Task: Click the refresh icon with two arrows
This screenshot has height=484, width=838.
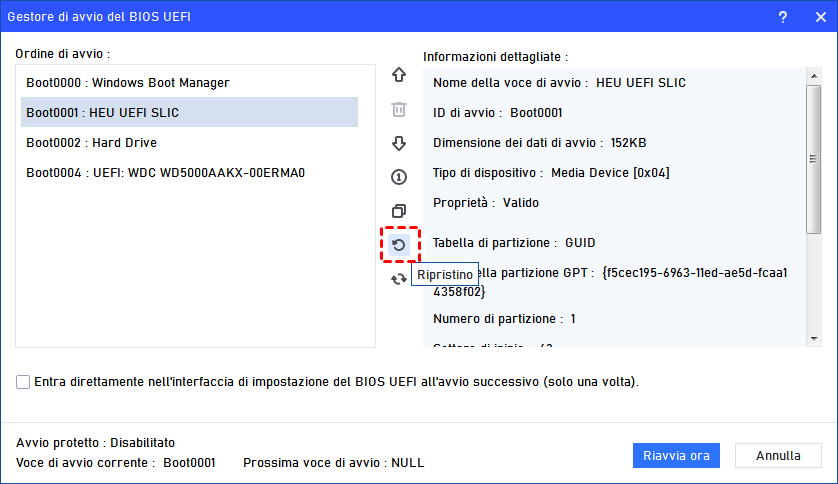Action: coord(399,279)
